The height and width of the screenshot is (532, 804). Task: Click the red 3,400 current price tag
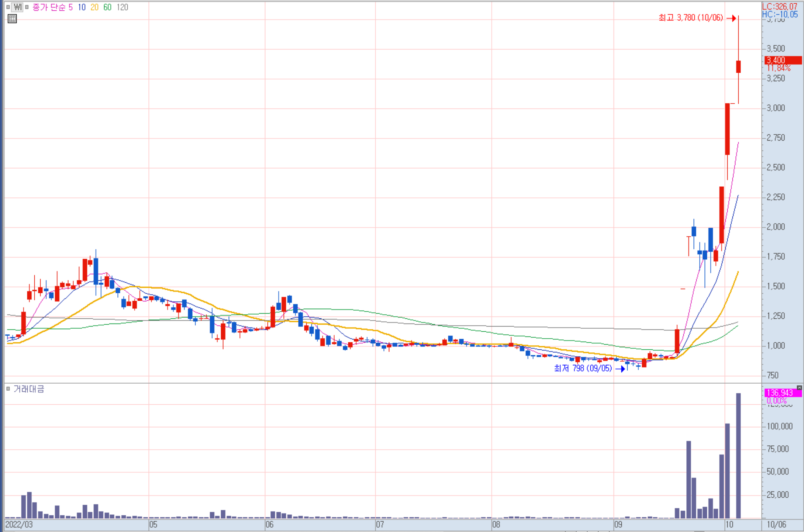pyautogui.click(x=783, y=60)
